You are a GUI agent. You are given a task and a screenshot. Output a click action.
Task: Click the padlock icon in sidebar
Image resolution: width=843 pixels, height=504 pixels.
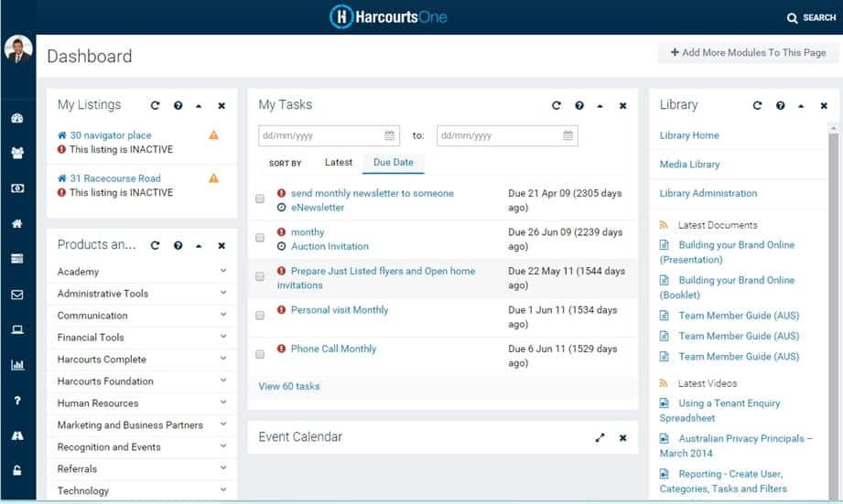(17, 471)
